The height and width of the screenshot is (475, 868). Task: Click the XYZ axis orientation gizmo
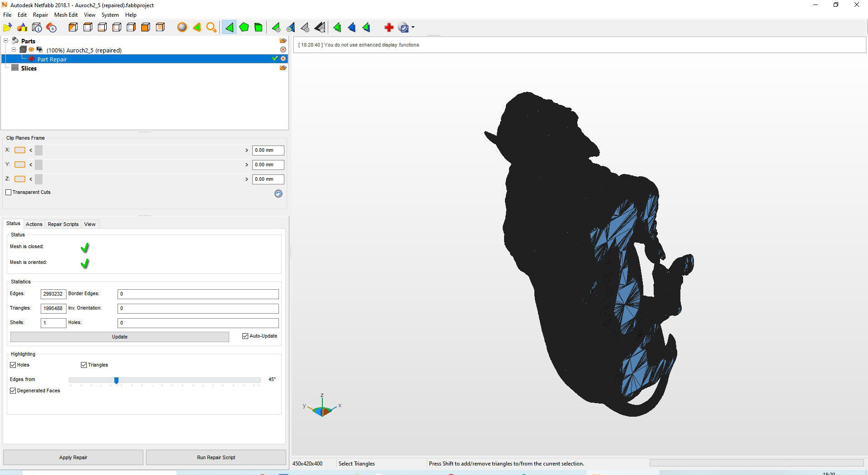click(x=322, y=406)
